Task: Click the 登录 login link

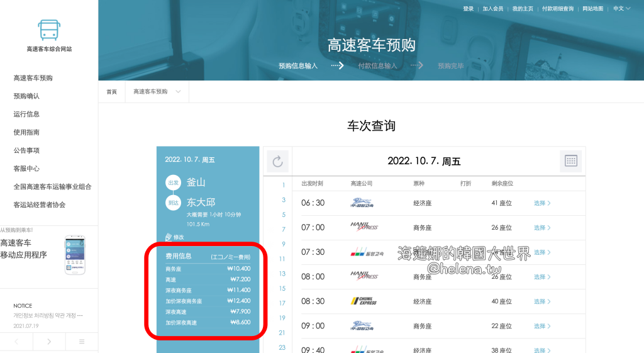Action: (469, 9)
